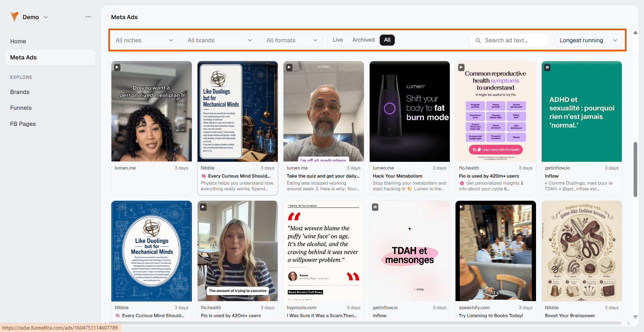
Task: Click the upper getinflow.io brand name
Action: click(x=557, y=168)
